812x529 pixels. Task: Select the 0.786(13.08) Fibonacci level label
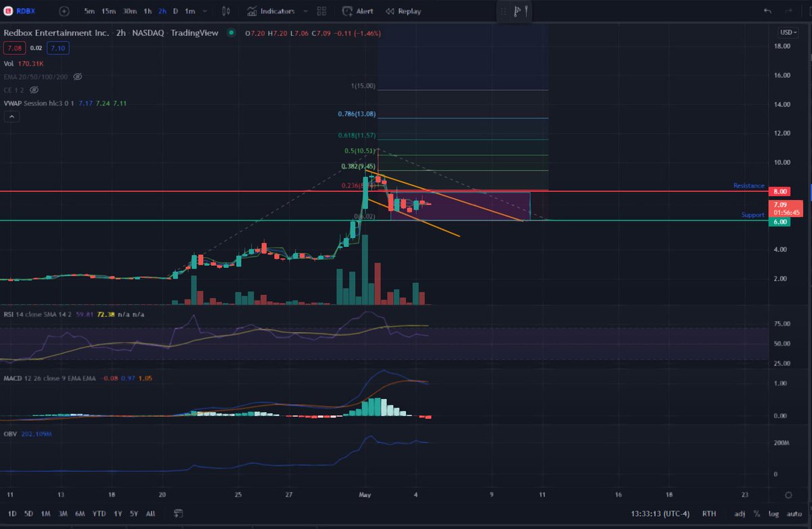coord(357,114)
